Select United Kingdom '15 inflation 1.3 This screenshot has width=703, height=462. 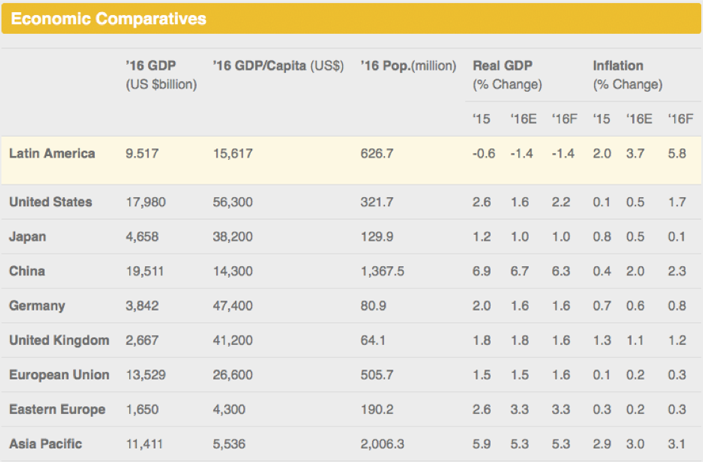(602, 340)
